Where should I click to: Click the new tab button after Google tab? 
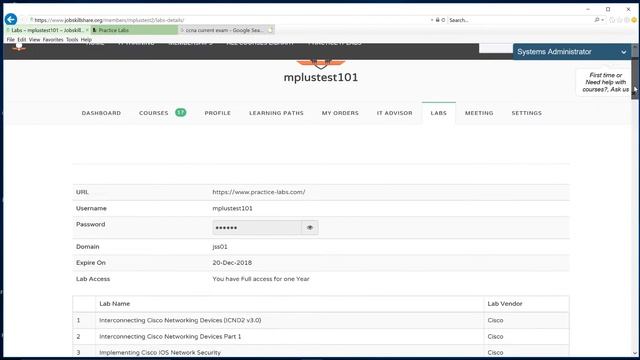tap(270, 30)
